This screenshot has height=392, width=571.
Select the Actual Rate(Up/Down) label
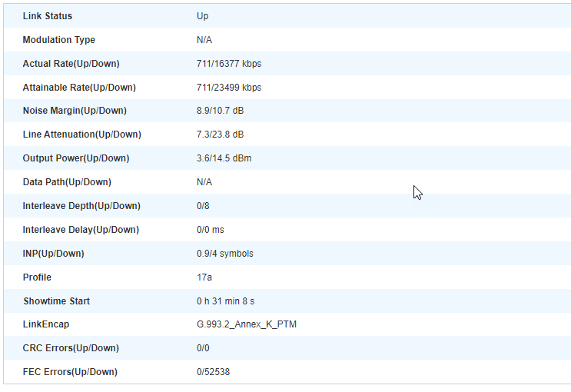click(x=71, y=63)
